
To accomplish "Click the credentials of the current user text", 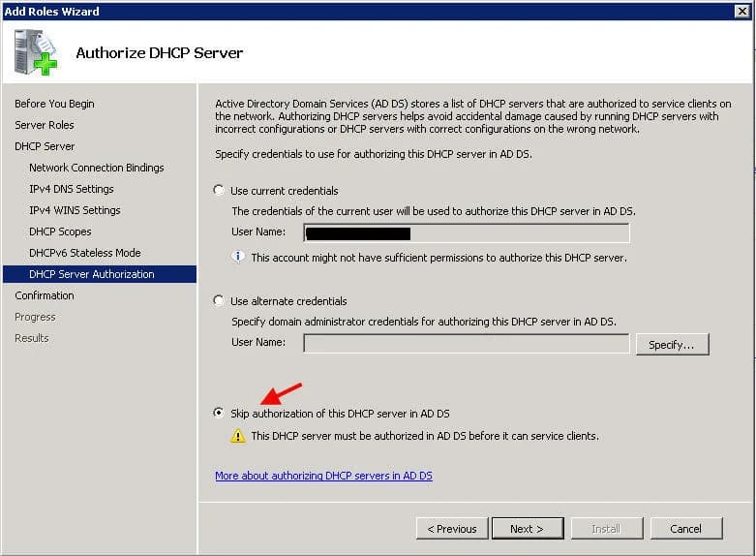I will tap(434, 211).
